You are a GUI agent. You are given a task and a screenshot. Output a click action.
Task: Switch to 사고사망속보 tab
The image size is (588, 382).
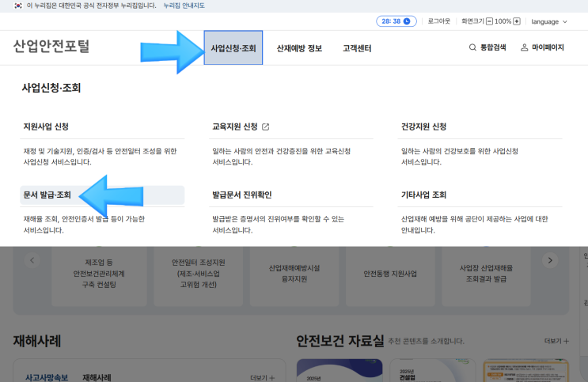click(47, 377)
